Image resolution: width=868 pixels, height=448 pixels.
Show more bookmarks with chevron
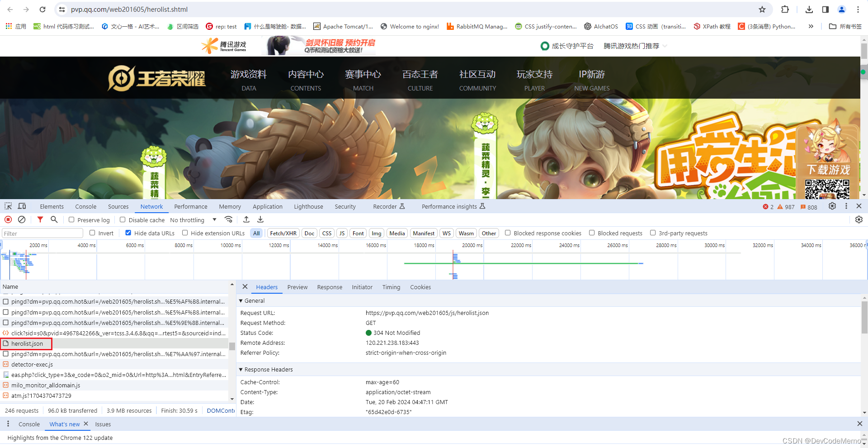(x=811, y=26)
